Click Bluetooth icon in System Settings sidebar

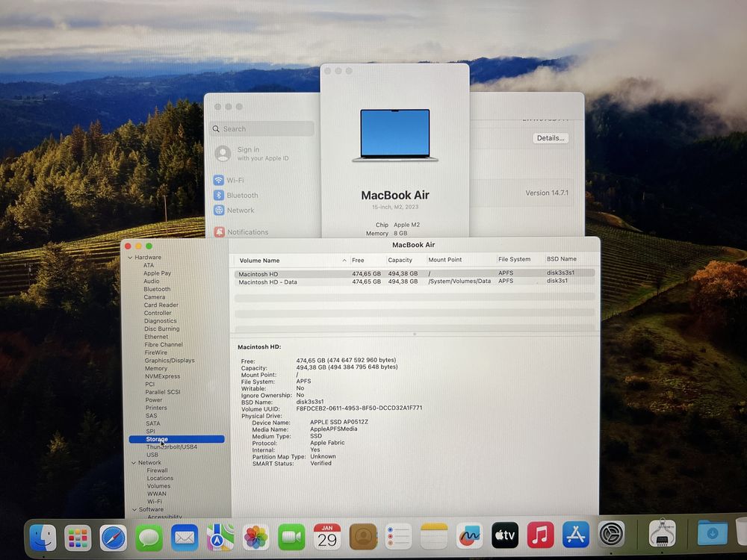[219, 195]
